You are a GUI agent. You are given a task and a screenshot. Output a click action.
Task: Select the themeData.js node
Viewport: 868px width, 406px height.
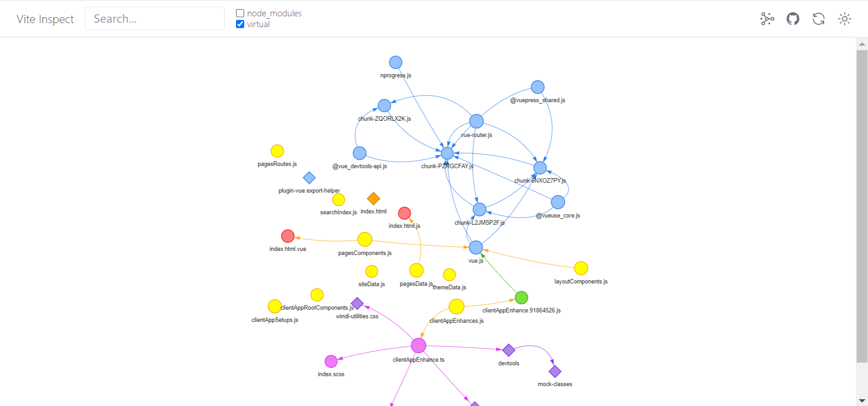tap(449, 274)
